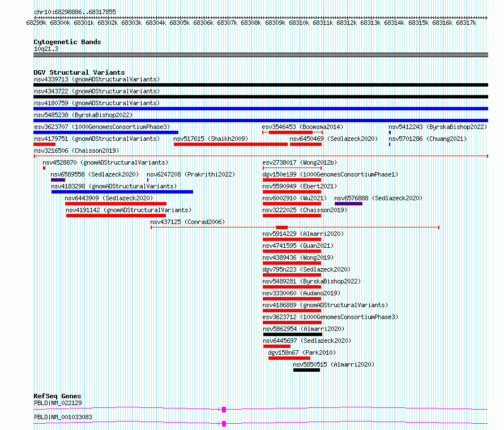Screen dimensions: 504x430
Task: Open esv3623712 1000GenomesConsortiumPhase3 label
Action: tap(330, 317)
